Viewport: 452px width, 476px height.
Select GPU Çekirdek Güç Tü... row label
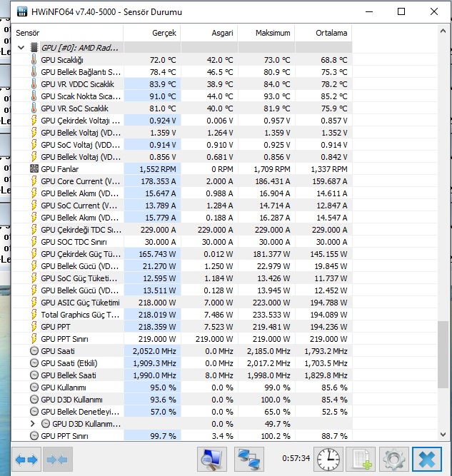point(81,254)
